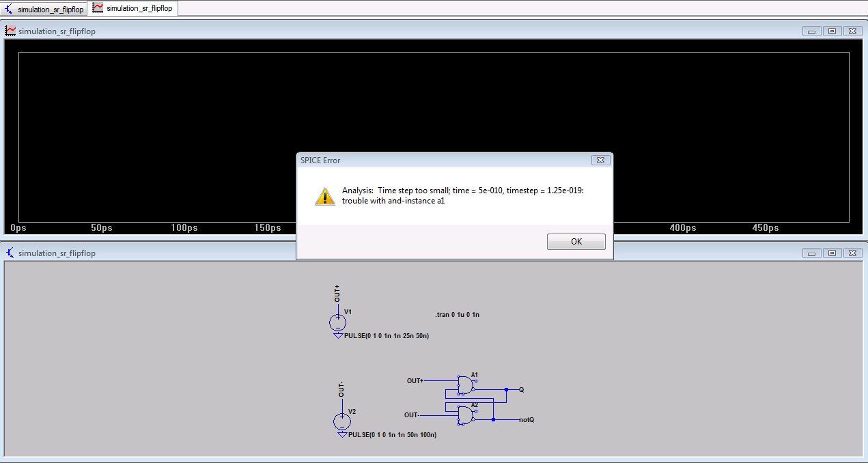The height and width of the screenshot is (463, 868).
Task: Minimize the schematic window
Action: [812, 253]
